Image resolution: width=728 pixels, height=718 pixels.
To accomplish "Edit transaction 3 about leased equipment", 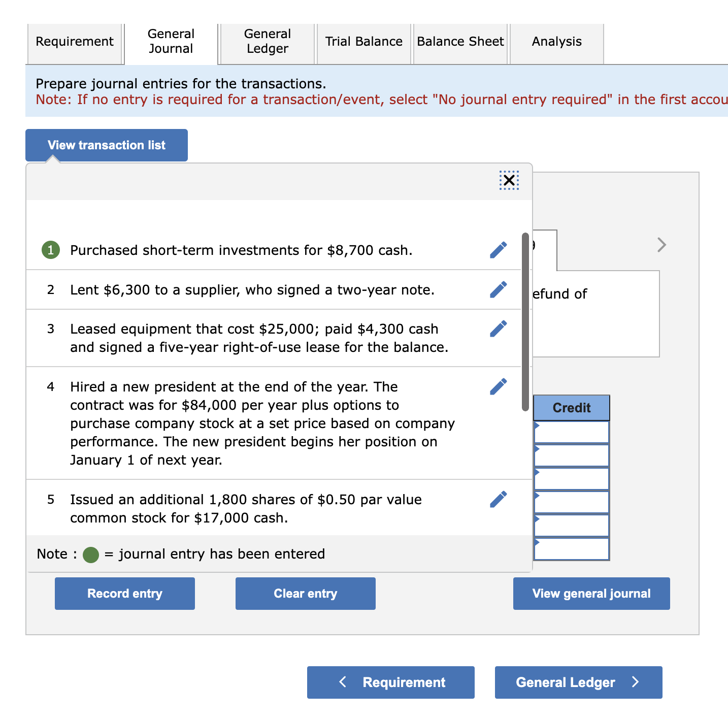I will click(x=498, y=328).
